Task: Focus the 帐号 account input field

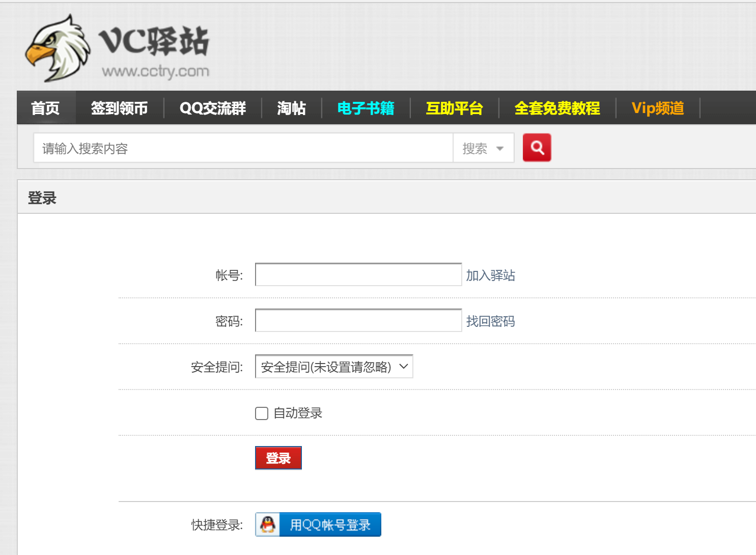Action: [358, 275]
